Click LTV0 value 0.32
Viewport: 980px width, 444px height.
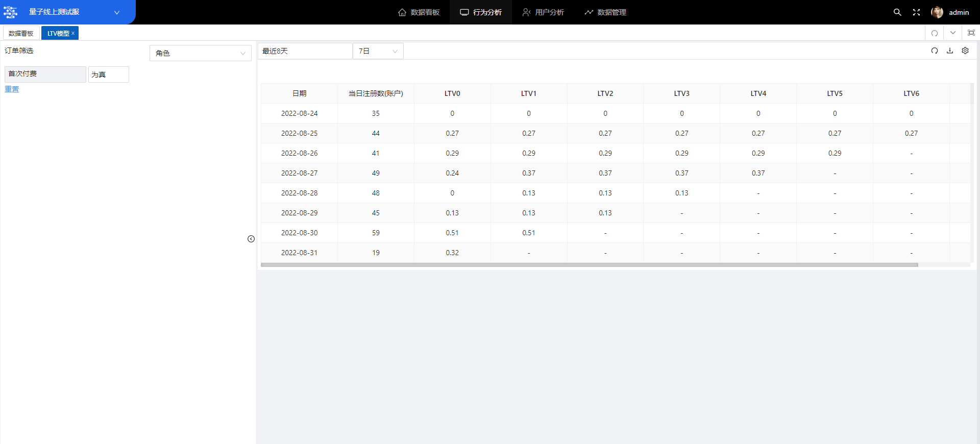point(452,253)
